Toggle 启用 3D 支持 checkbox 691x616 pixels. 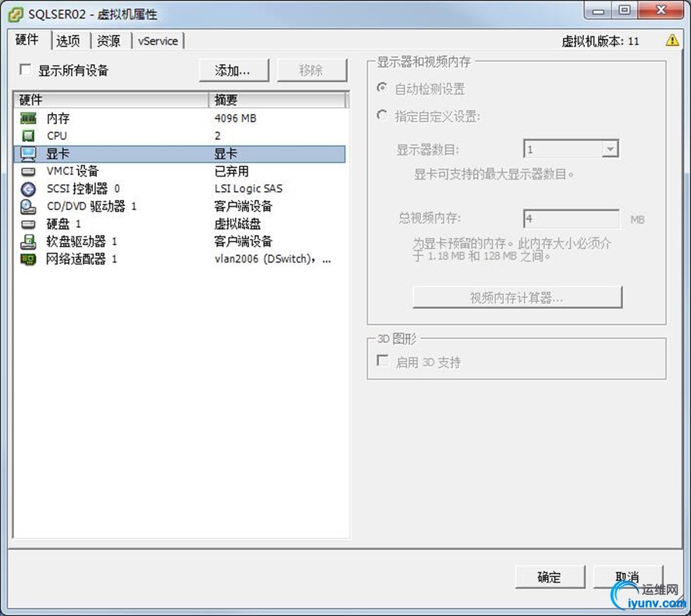point(383,361)
